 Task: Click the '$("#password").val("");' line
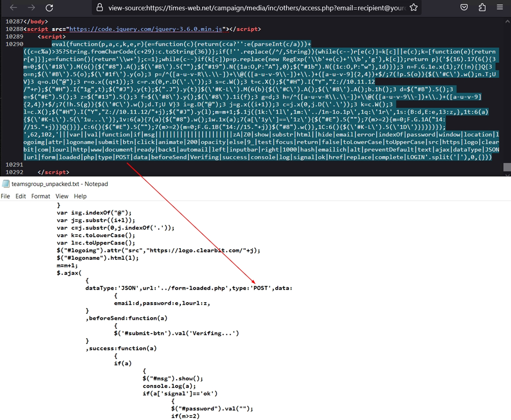212,408
